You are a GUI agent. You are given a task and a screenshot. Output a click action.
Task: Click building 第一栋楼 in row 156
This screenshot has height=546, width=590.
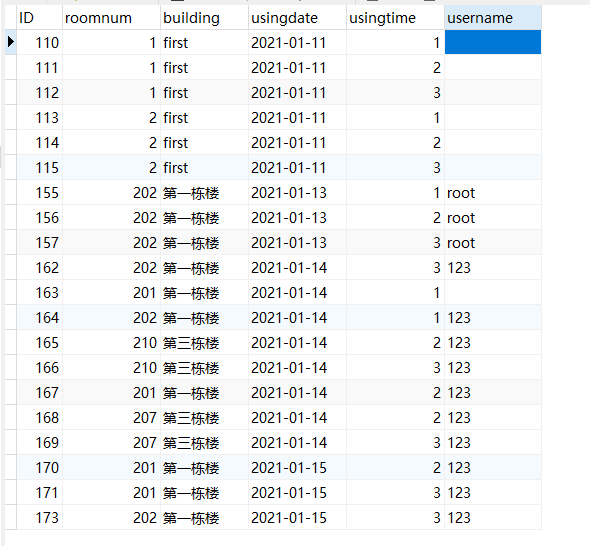204,217
